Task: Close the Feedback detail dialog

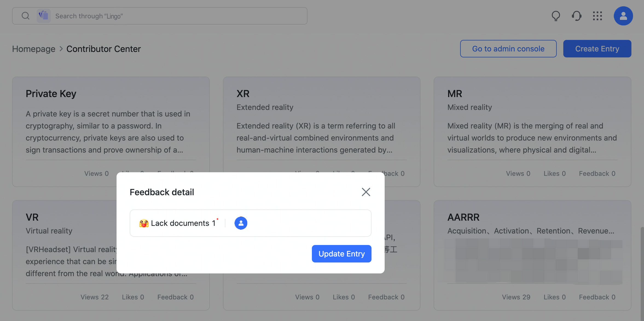Action: [366, 192]
